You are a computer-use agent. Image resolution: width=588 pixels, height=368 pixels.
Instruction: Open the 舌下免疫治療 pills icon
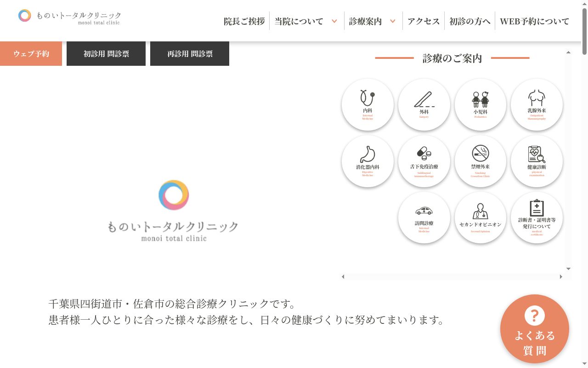[424, 161]
